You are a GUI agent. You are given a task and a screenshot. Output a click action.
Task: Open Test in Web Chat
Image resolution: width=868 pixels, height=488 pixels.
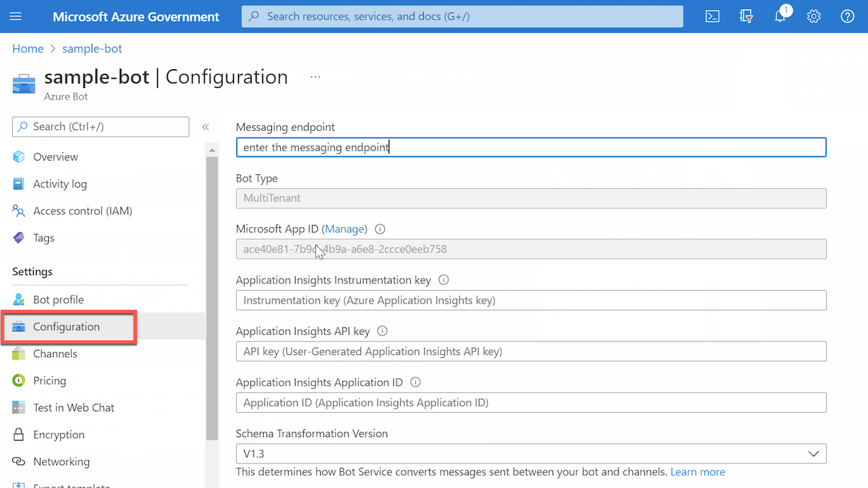[x=74, y=408]
